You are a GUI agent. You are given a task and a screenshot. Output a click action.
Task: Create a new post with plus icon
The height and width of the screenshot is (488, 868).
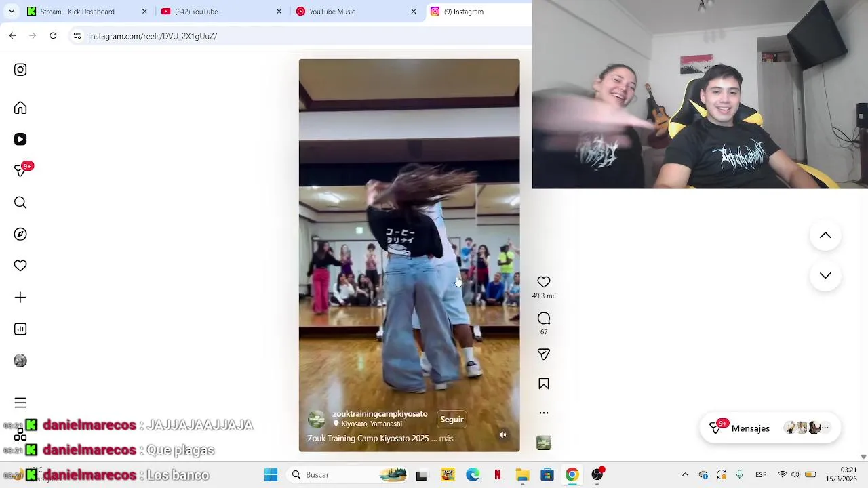tap(20, 298)
